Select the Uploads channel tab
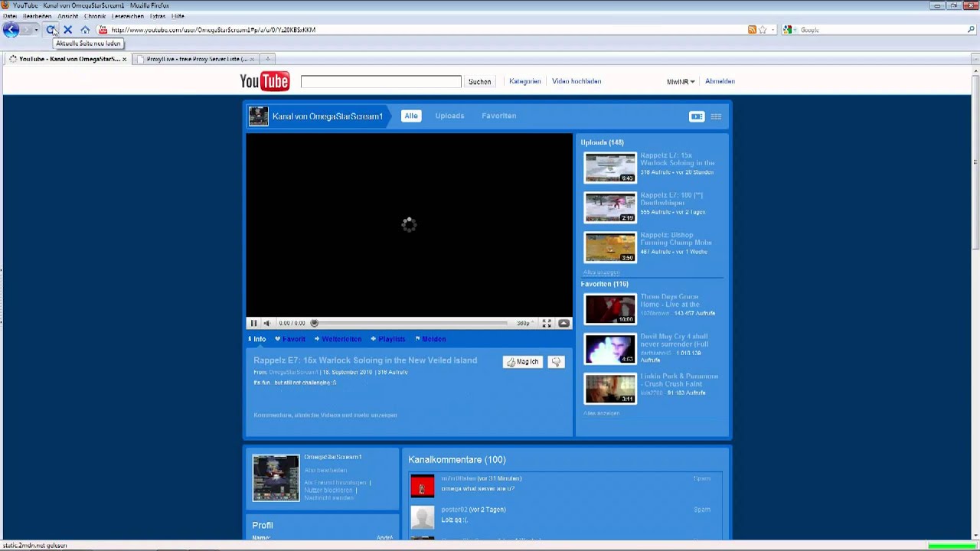980x551 pixels. (449, 116)
